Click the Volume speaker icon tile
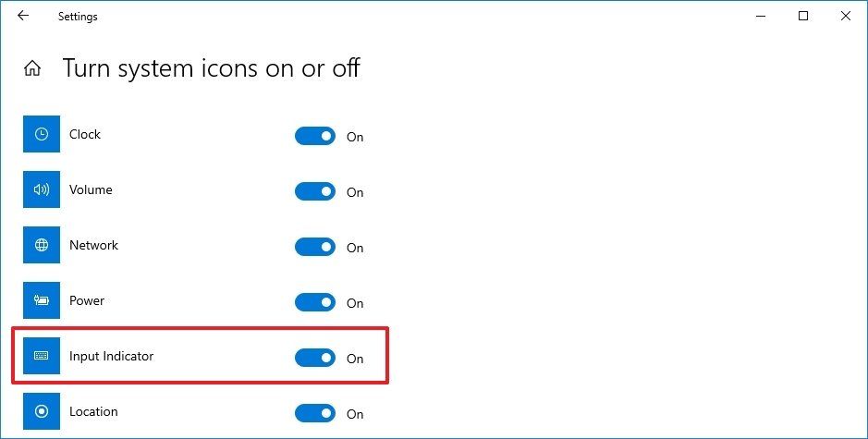 [x=42, y=189]
